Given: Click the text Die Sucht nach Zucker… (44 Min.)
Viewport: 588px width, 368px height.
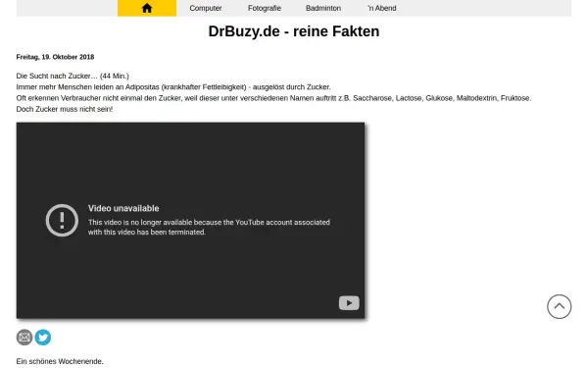Looking at the screenshot, I should point(73,76).
